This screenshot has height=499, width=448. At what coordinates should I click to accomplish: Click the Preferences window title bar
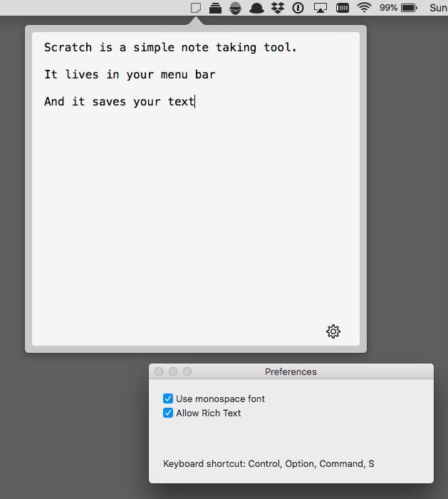(291, 371)
